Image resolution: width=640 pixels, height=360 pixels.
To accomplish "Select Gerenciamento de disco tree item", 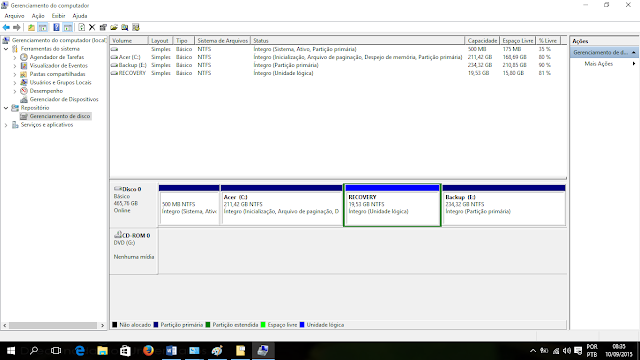I will click(60, 116).
